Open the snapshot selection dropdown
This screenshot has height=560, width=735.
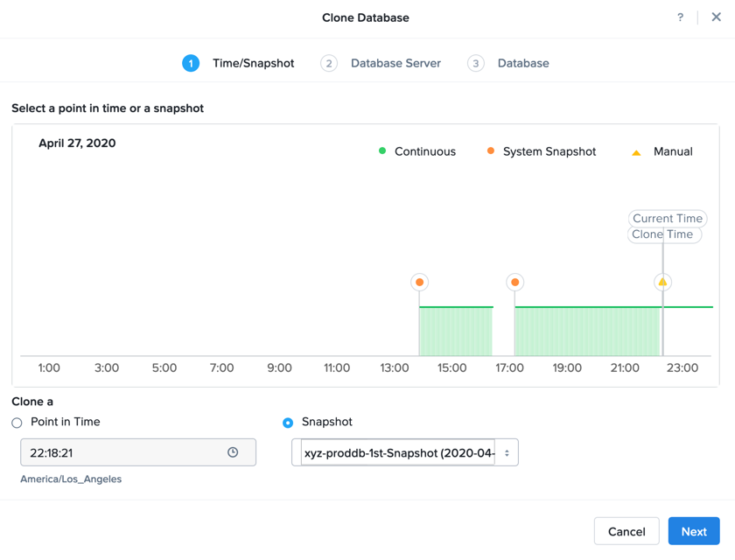[405, 452]
